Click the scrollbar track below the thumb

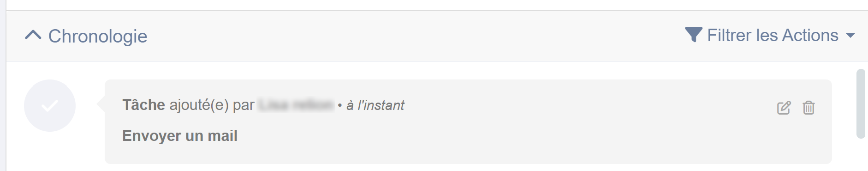[x=861, y=155]
